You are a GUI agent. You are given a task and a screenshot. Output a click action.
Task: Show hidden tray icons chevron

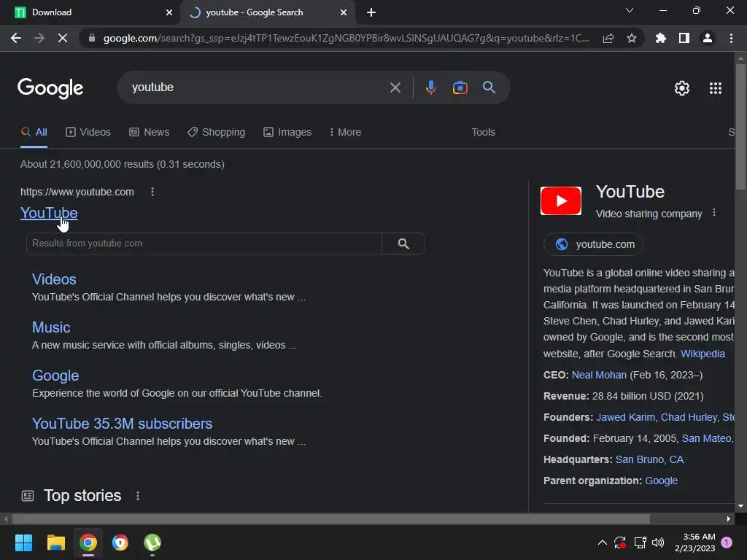click(602, 542)
